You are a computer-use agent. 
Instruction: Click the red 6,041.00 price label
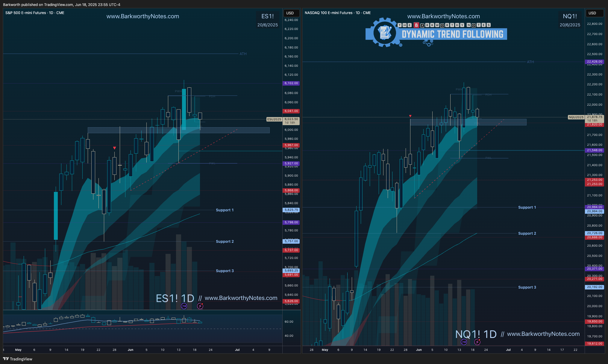coord(291,111)
